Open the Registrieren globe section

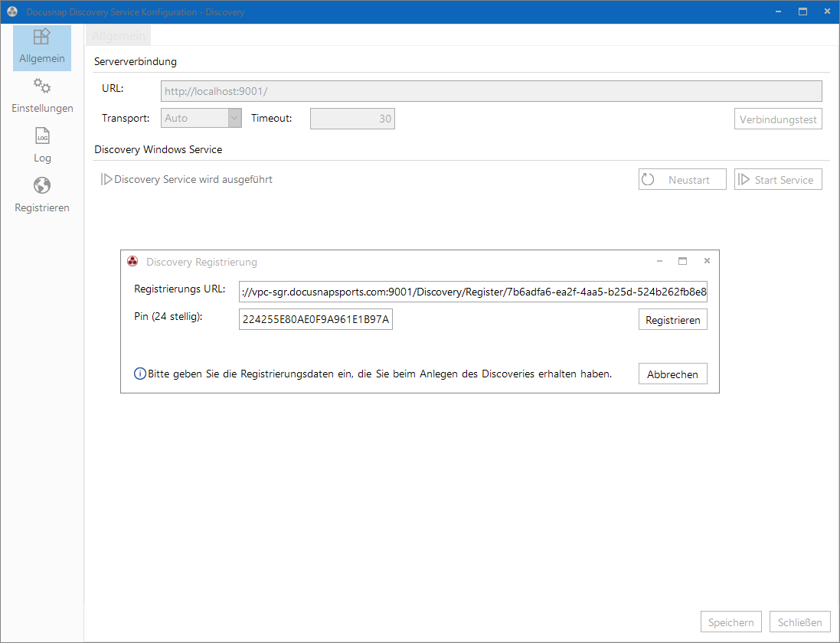[x=42, y=195]
